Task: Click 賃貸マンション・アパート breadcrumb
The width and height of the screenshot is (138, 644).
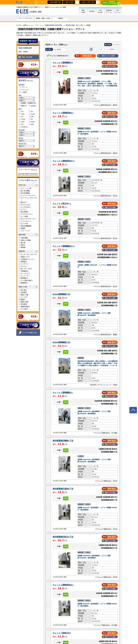Action: (x=32, y=25)
